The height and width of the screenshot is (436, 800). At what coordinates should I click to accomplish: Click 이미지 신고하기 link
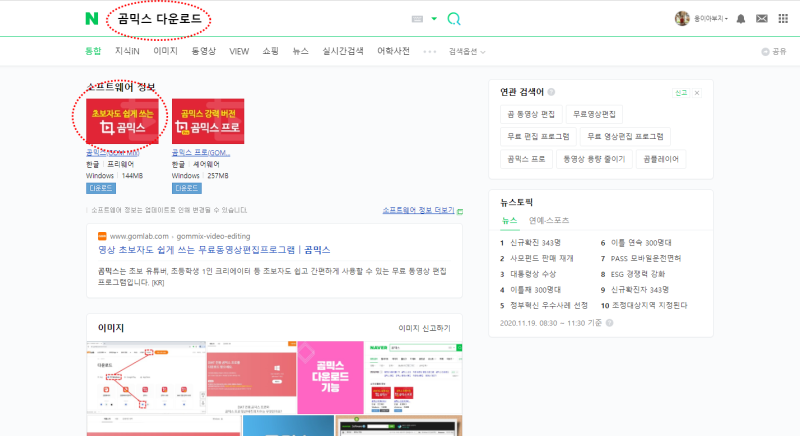tap(424, 328)
